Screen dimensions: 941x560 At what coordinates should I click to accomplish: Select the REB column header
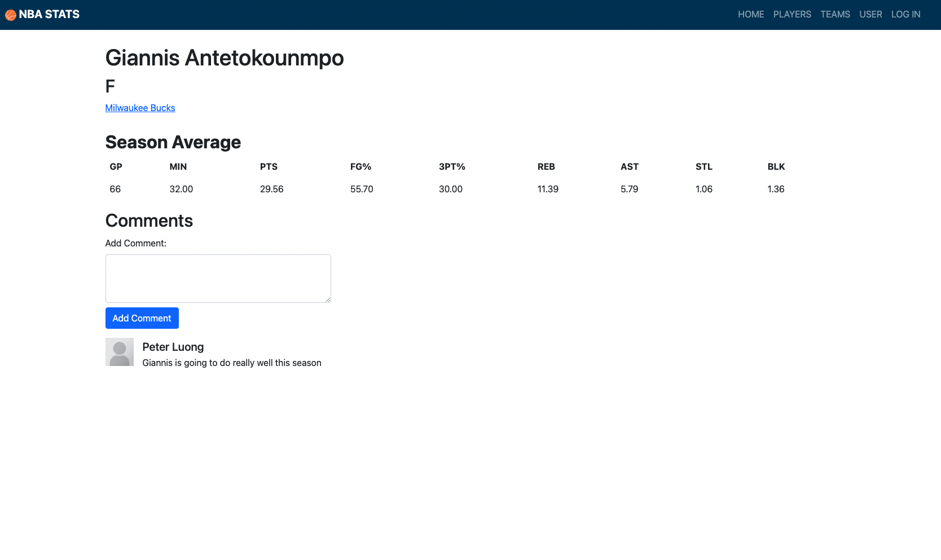pyautogui.click(x=546, y=166)
